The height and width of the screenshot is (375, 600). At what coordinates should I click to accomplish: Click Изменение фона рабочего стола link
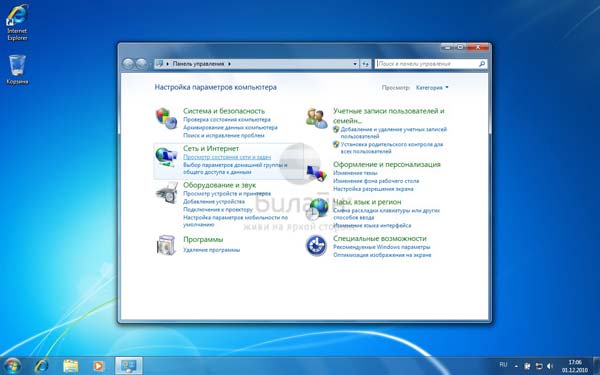pyautogui.click(x=376, y=181)
